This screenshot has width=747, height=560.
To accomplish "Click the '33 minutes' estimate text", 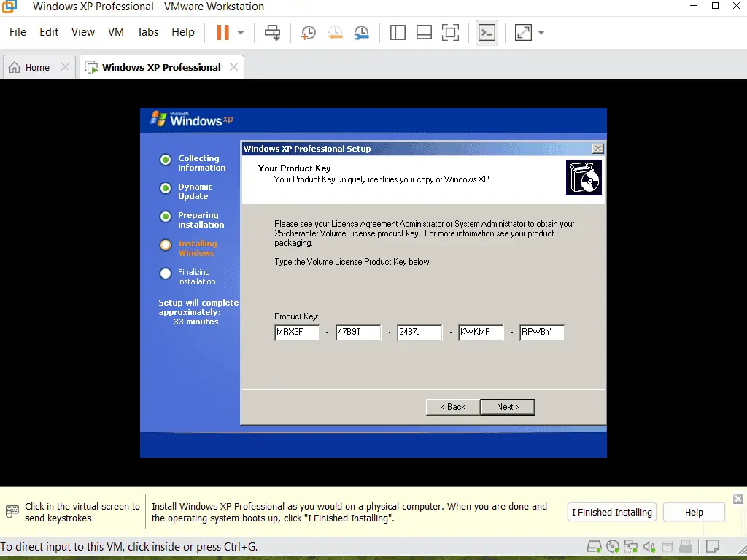I will pyautogui.click(x=196, y=322).
